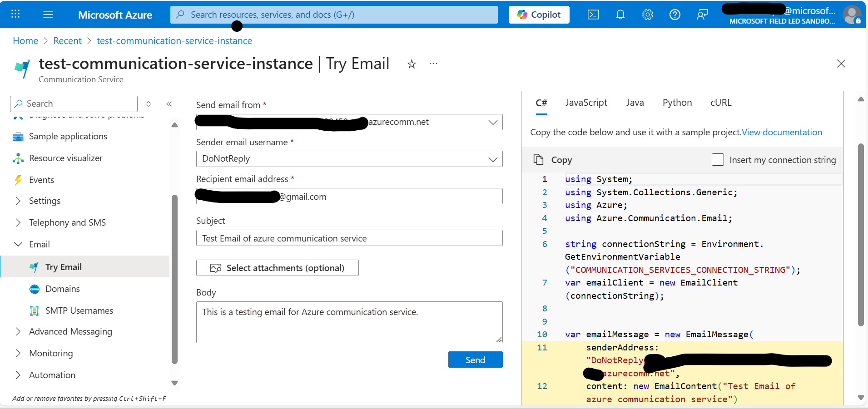
Task: Switch to the Java code tab
Action: tap(635, 103)
